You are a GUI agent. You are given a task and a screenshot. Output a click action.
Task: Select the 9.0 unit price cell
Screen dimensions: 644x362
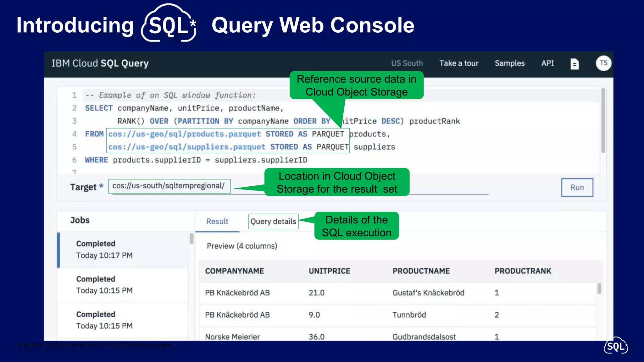[x=314, y=315]
